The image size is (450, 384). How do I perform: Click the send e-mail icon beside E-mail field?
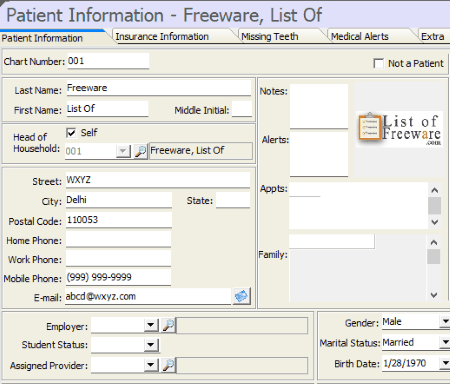[x=241, y=296]
